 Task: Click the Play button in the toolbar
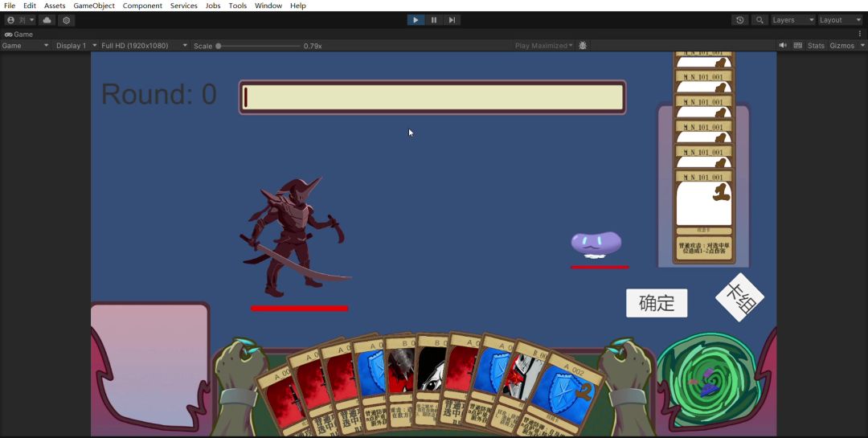tap(416, 20)
